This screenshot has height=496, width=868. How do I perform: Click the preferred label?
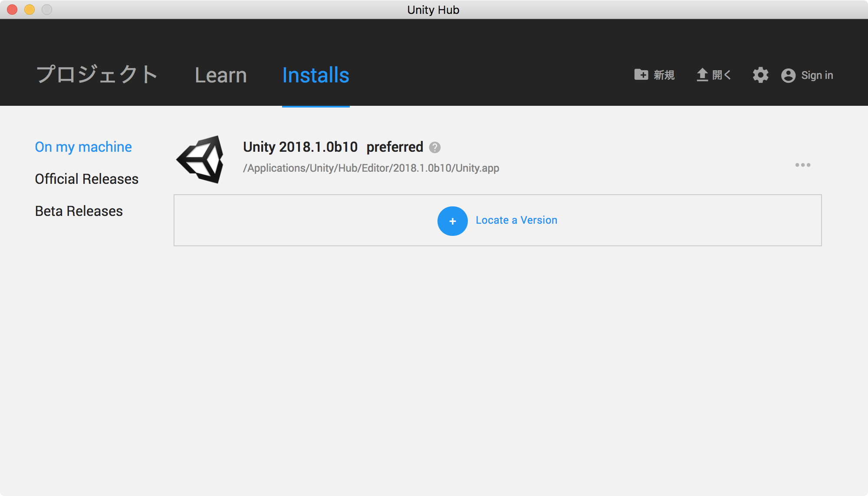[395, 147]
